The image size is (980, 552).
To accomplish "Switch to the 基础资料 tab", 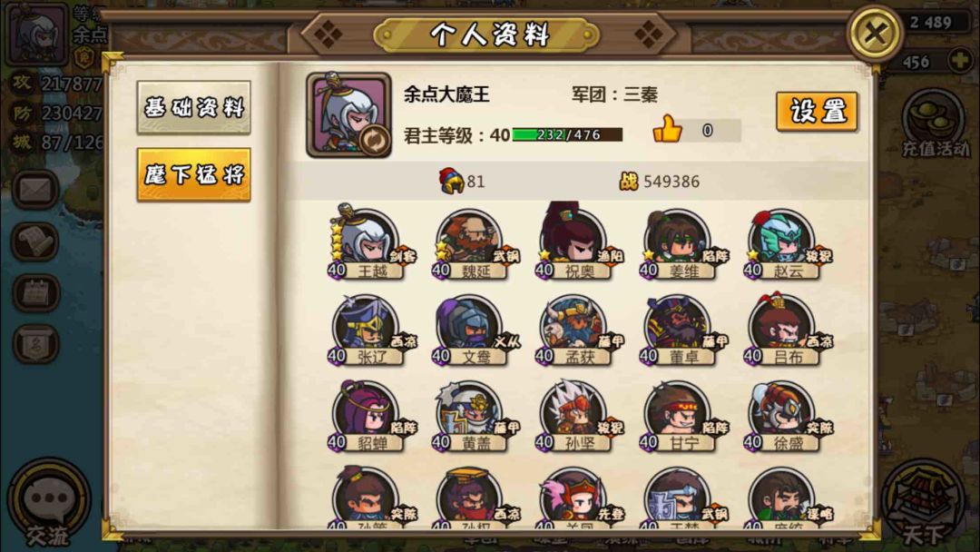I will click(x=194, y=107).
